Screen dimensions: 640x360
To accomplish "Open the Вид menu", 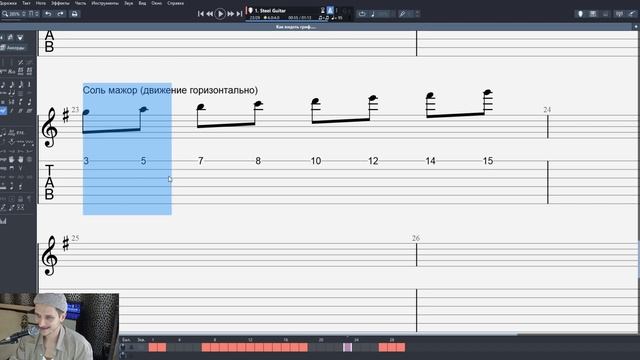I will pyautogui.click(x=142, y=3).
